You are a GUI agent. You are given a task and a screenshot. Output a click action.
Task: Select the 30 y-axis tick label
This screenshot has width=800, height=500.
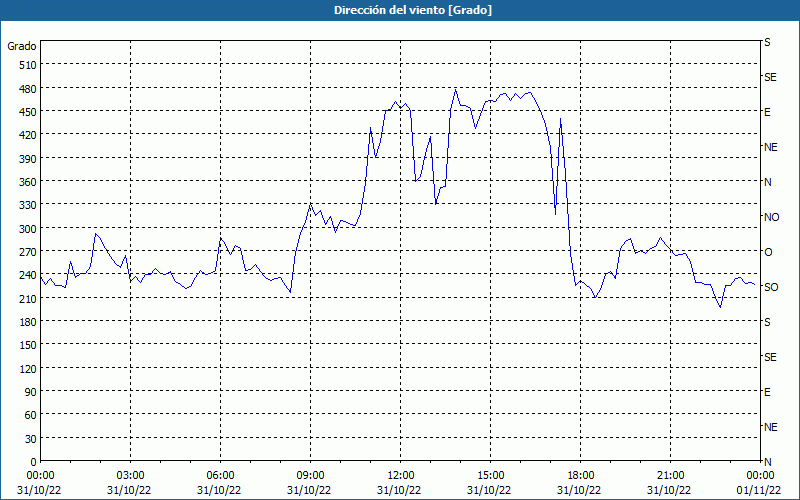coord(31,439)
